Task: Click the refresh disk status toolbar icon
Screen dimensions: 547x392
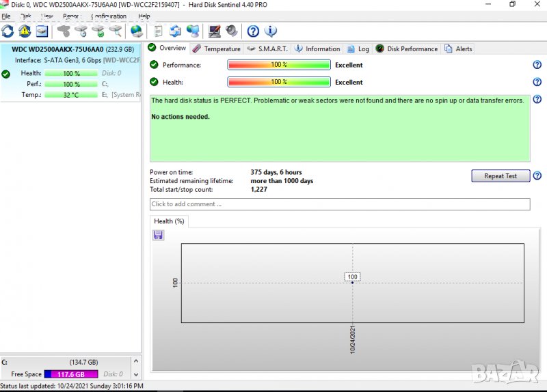Action: (8, 31)
